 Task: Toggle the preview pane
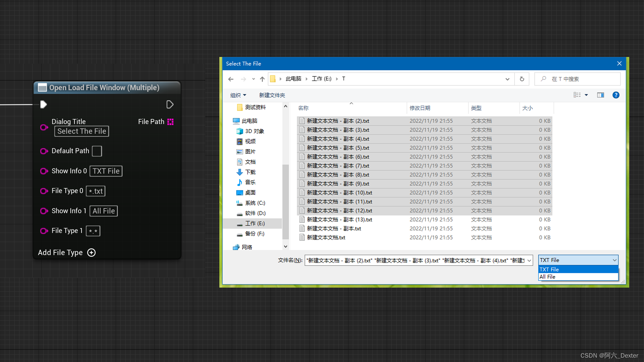pos(600,95)
